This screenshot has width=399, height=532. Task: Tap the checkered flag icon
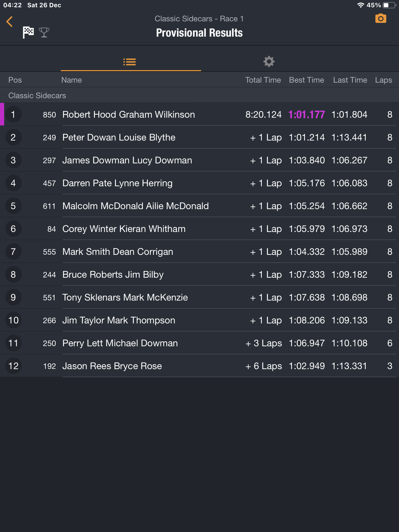pos(28,32)
